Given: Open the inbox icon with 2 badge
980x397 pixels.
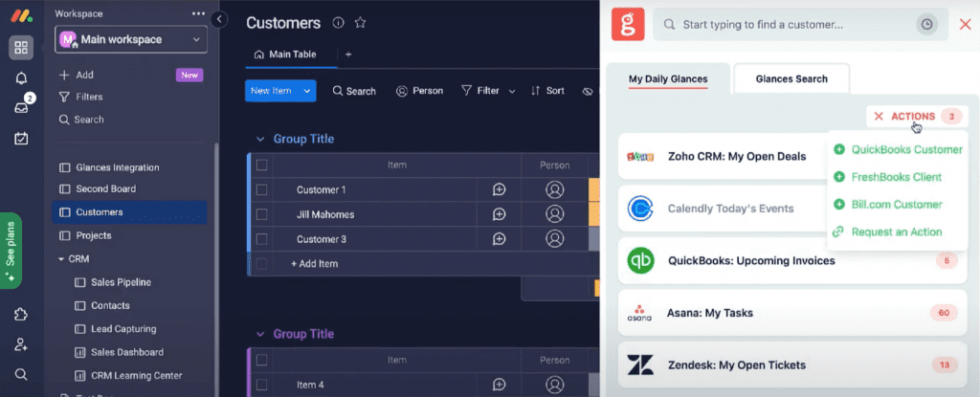Looking at the screenshot, I should pyautogui.click(x=21, y=107).
